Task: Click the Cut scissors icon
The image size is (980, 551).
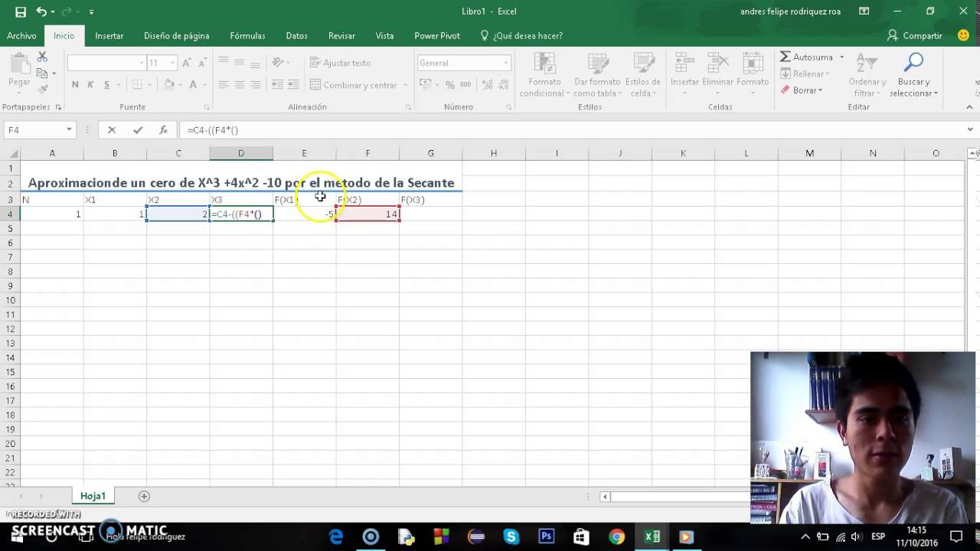Action: 42,57
